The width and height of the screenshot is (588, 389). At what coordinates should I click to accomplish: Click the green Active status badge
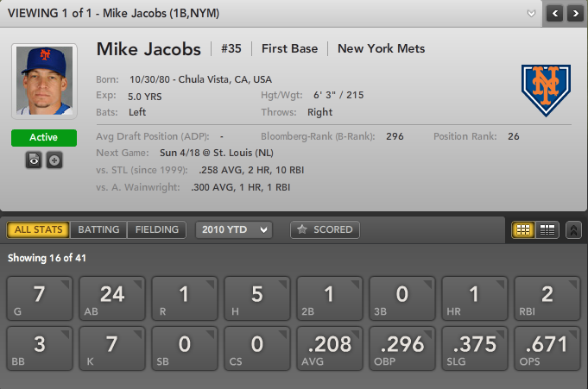(x=44, y=138)
